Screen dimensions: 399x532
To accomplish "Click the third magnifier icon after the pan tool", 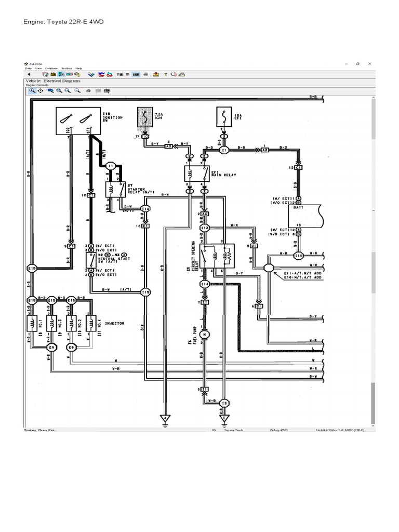I will tap(68, 90).
